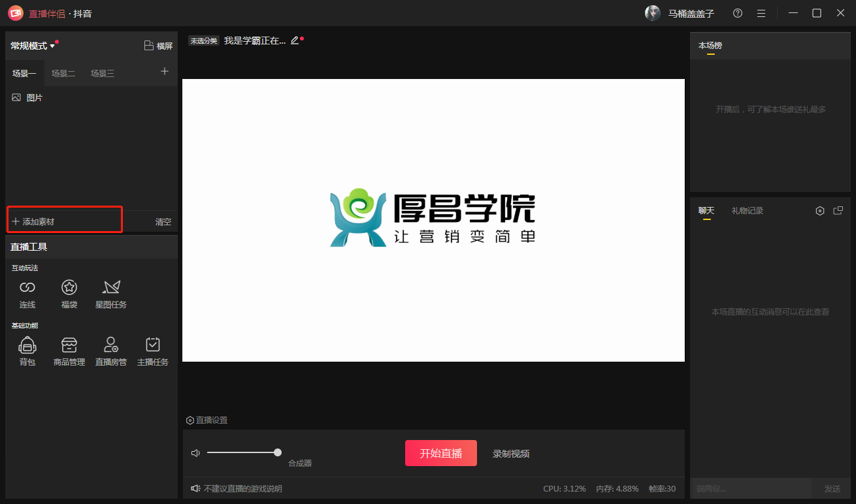Click the 帧率:30 status text

click(662, 489)
